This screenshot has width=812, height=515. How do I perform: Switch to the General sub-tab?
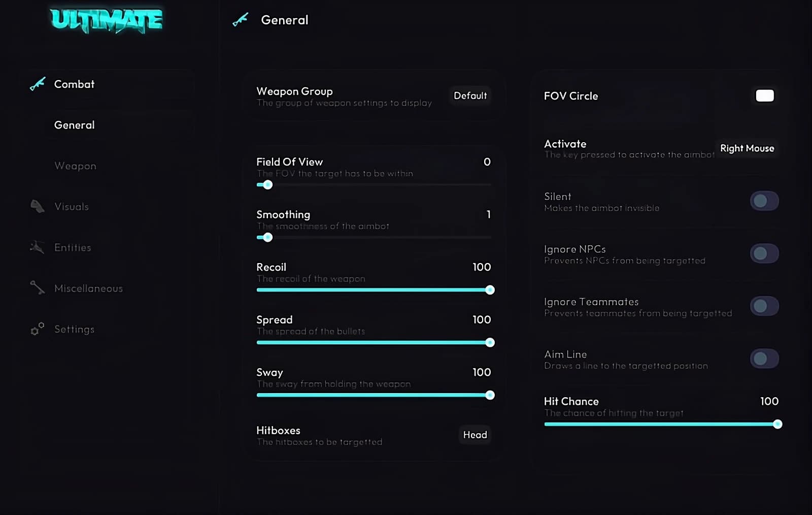pyautogui.click(x=74, y=125)
